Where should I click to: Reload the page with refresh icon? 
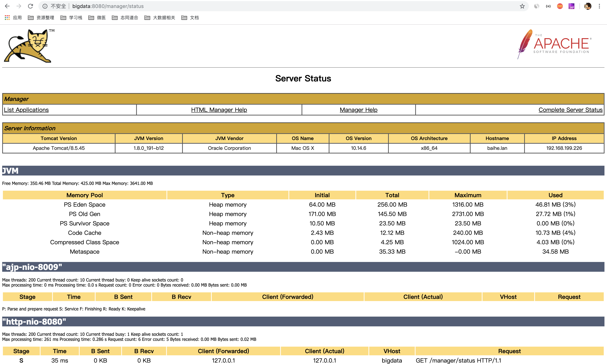coord(30,6)
